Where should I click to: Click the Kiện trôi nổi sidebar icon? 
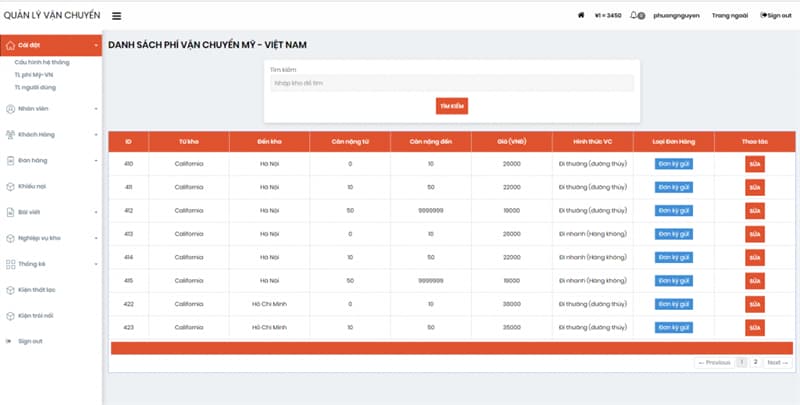tap(10, 316)
